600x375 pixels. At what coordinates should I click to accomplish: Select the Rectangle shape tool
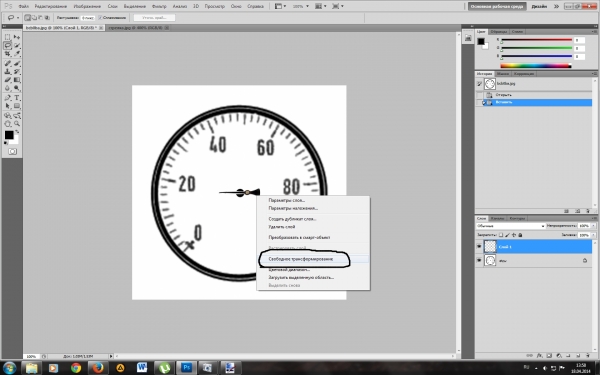[x=17, y=106]
